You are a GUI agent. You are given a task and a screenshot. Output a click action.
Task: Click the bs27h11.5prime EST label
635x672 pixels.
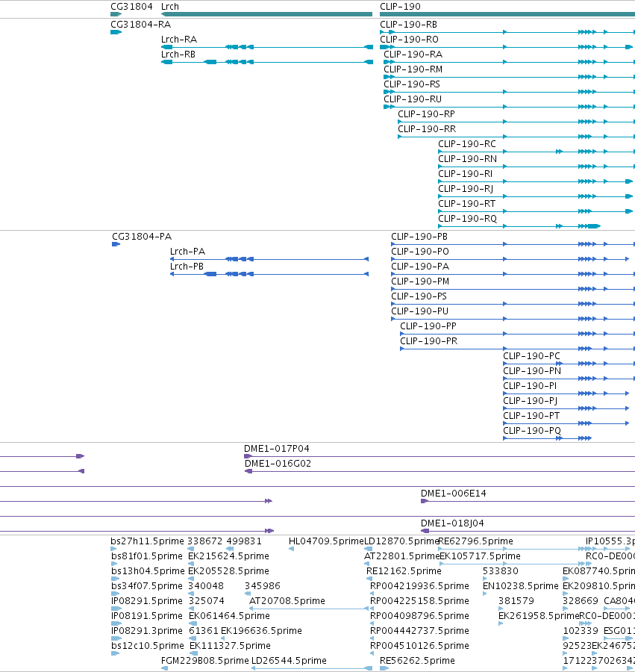pyautogui.click(x=147, y=541)
